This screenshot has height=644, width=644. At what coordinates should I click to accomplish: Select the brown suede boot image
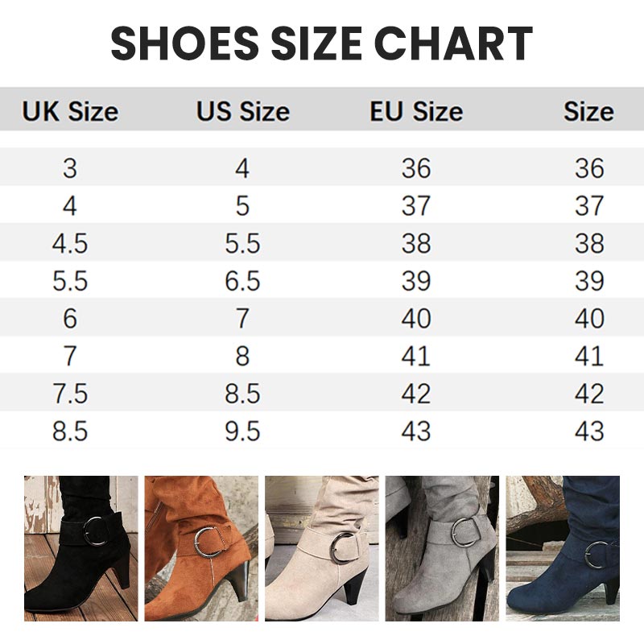point(201,547)
